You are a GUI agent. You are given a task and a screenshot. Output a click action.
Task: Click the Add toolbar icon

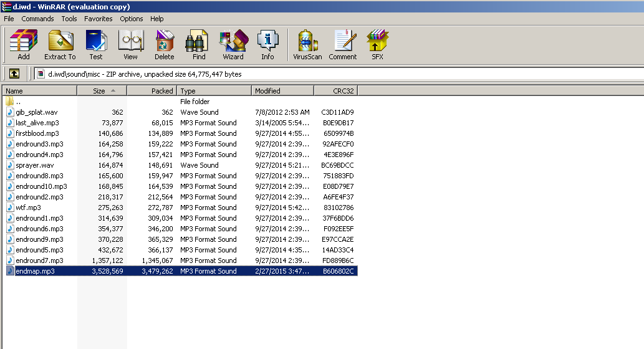24,45
